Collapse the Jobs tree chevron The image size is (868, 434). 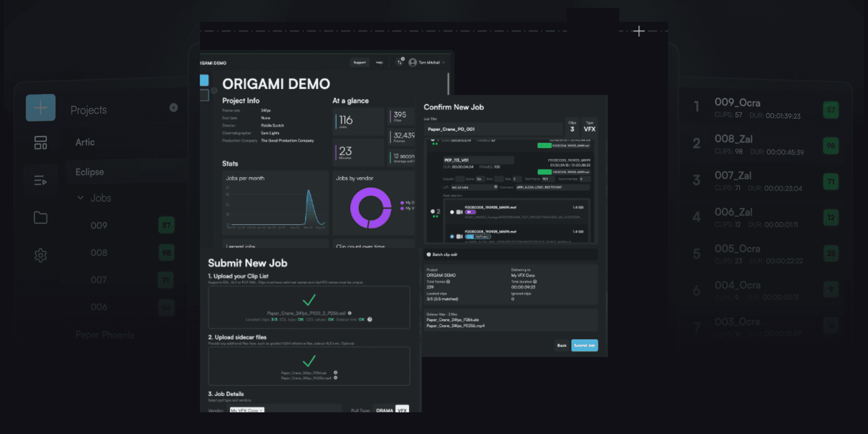point(80,198)
